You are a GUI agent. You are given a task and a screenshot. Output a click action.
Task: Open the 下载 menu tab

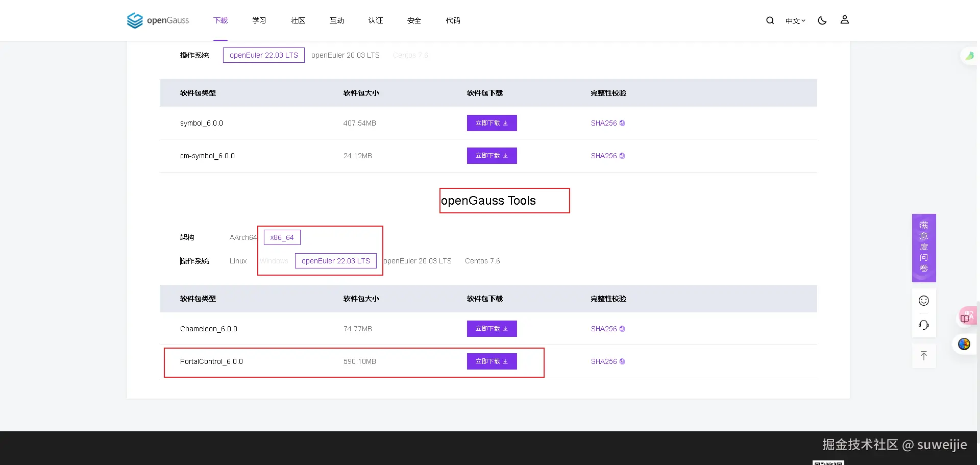click(x=220, y=20)
